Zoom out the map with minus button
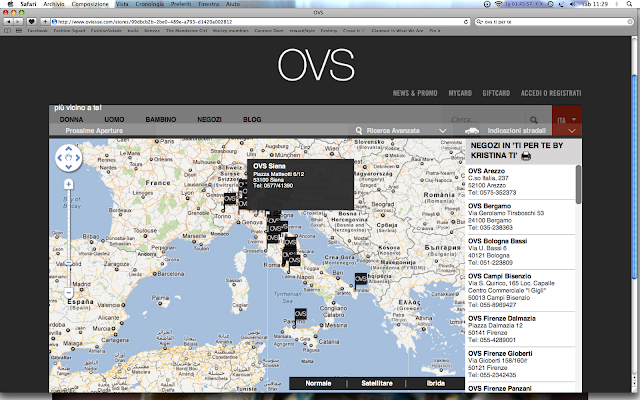The height and width of the screenshot is (400, 640). tap(69, 292)
